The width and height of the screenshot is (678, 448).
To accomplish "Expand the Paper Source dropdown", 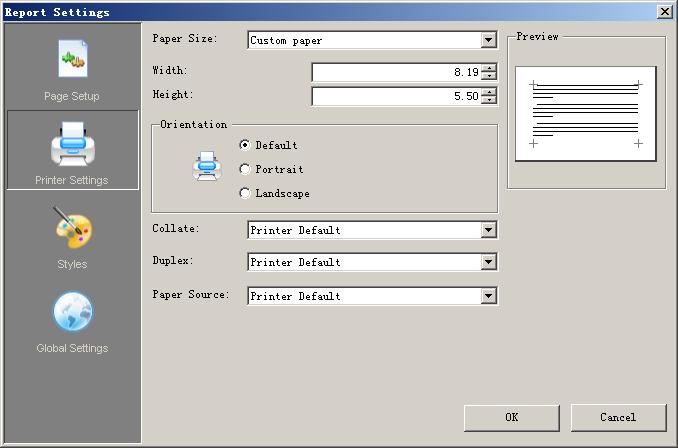I will [x=488, y=296].
